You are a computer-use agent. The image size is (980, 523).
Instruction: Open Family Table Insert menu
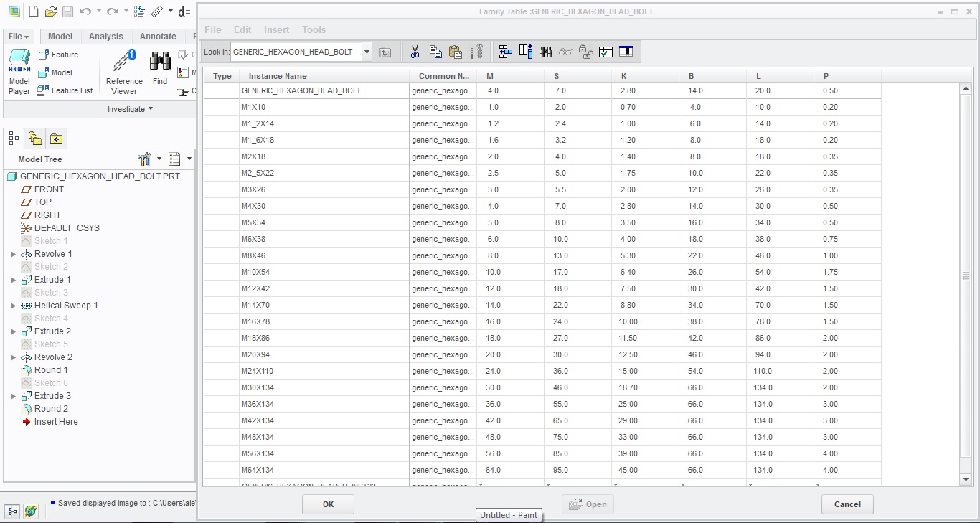click(276, 29)
